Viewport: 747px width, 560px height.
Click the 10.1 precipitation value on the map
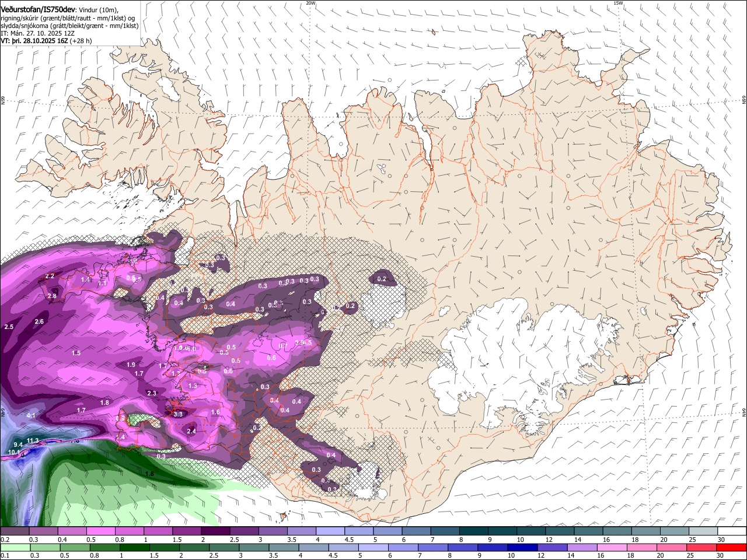pos(14,452)
